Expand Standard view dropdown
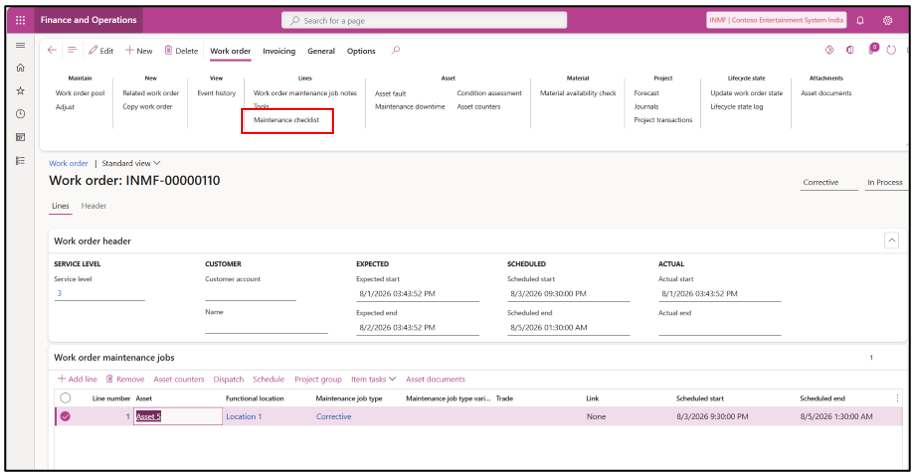 pyautogui.click(x=131, y=163)
